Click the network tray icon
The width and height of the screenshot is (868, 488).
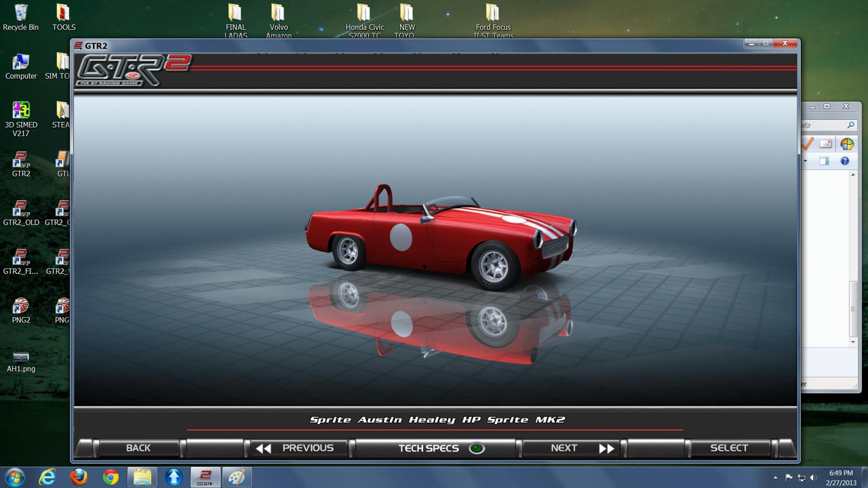pos(801,478)
